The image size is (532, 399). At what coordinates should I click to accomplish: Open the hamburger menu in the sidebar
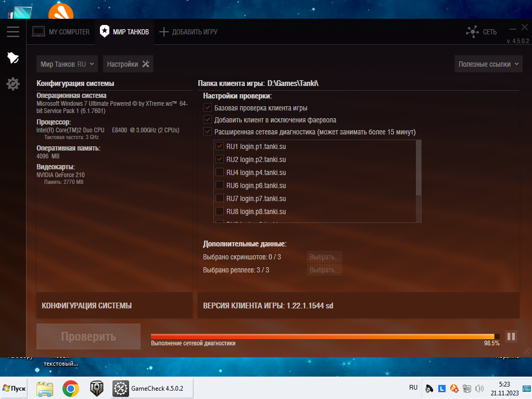pyautogui.click(x=13, y=32)
